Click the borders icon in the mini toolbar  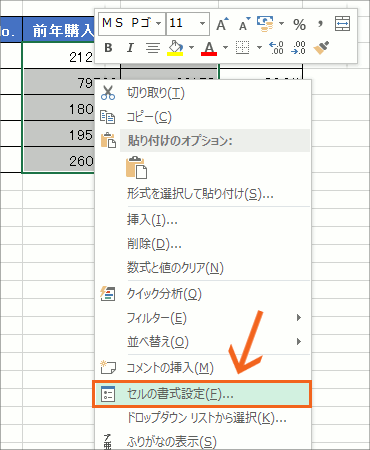(x=242, y=48)
